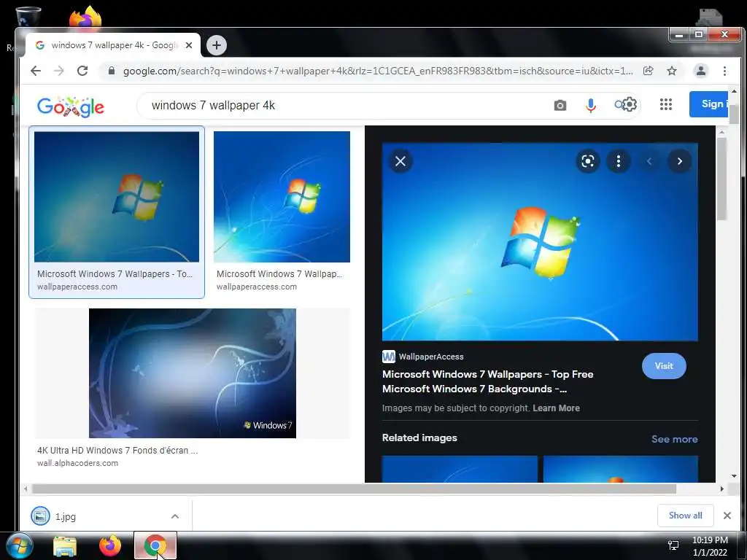Image resolution: width=747 pixels, height=560 pixels.
Task: Click the large Windows 7 preview image
Action: [540, 242]
